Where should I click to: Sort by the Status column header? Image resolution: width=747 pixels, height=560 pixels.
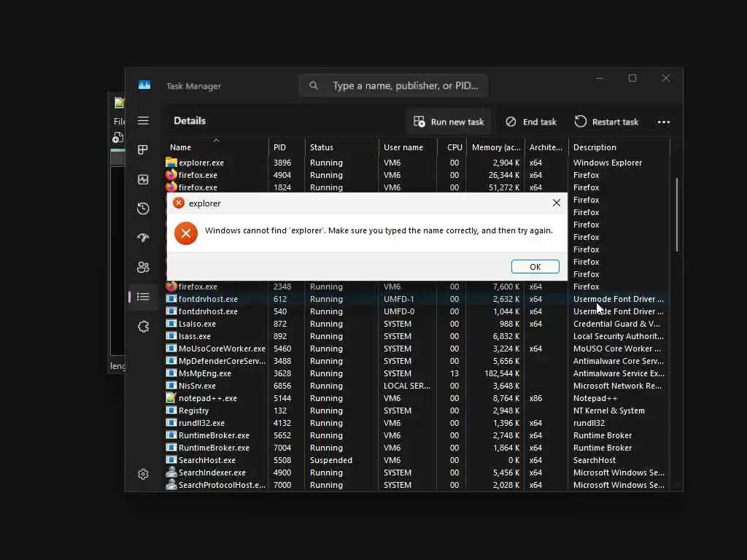341,147
